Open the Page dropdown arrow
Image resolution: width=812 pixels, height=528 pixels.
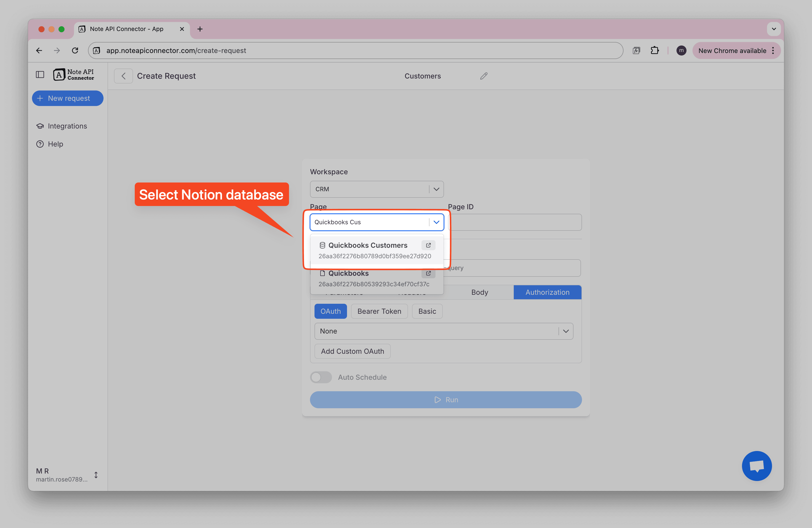436,222
